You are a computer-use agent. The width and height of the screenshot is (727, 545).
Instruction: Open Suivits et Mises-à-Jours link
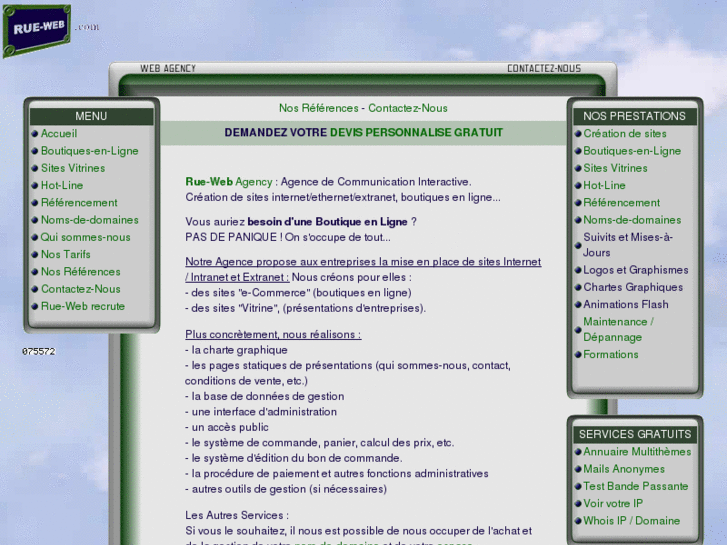coord(628,245)
